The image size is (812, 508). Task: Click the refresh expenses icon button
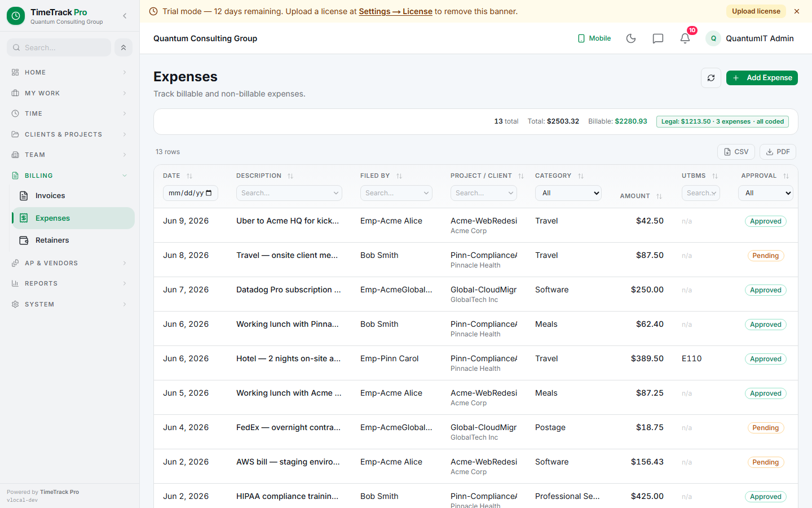(711, 78)
